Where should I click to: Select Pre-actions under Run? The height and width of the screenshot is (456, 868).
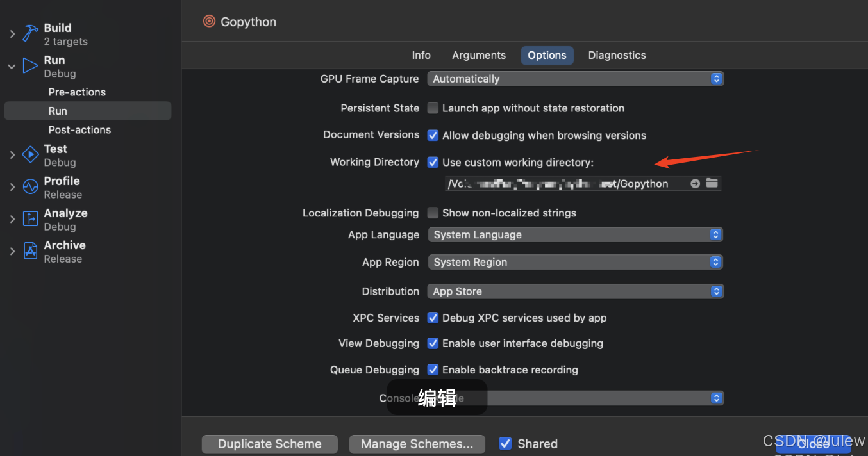pyautogui.click(x=77, y=92)
